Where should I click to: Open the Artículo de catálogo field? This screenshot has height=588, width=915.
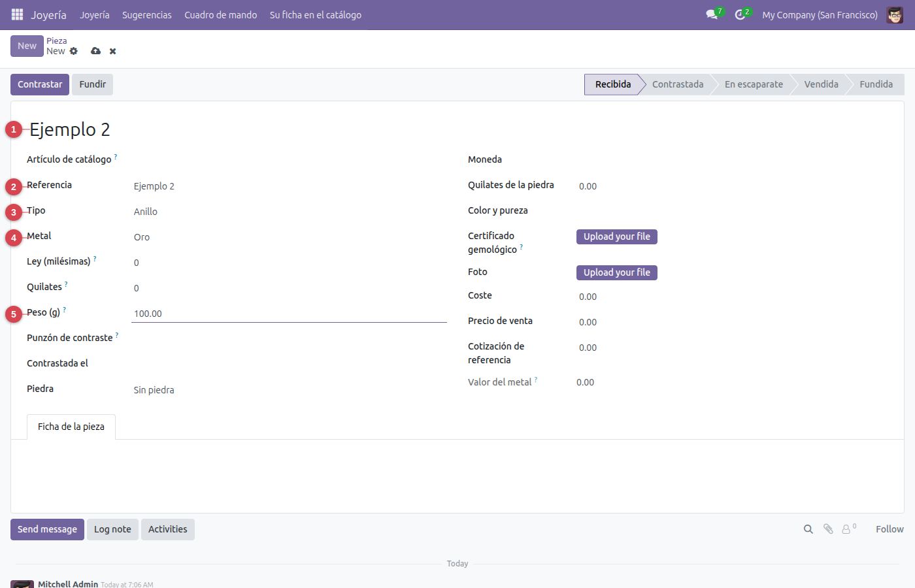[x=289, y=160]
